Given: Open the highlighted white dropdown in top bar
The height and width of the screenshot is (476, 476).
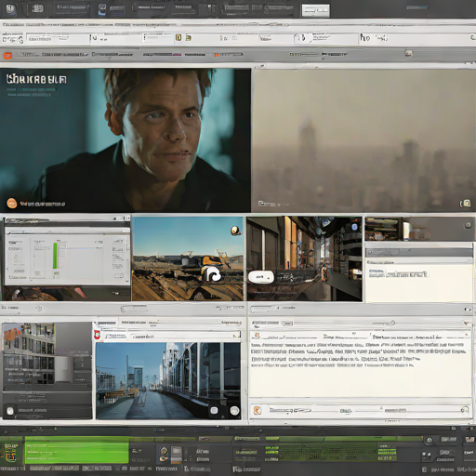Looking at the screenshot, I should [x=315, y=10].
